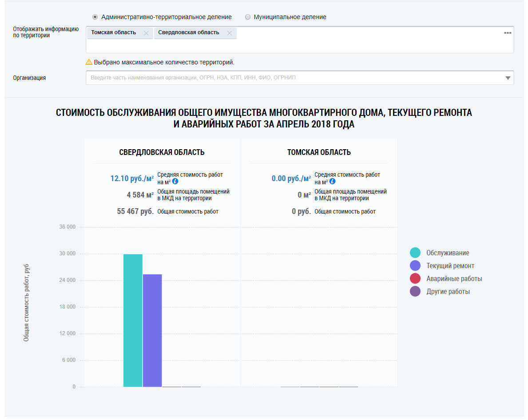The image size is (528, 420).
Task: Click the Томская область panel heading
Action: tap(319, 152)
